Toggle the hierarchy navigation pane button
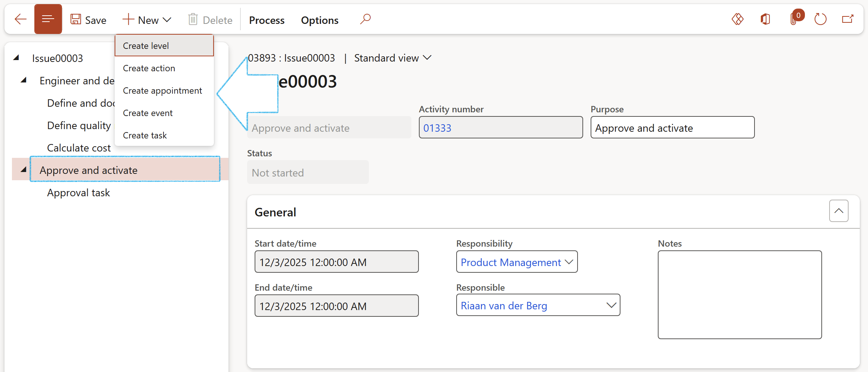This screenshot has height=372, width=868. pos(48,19)
